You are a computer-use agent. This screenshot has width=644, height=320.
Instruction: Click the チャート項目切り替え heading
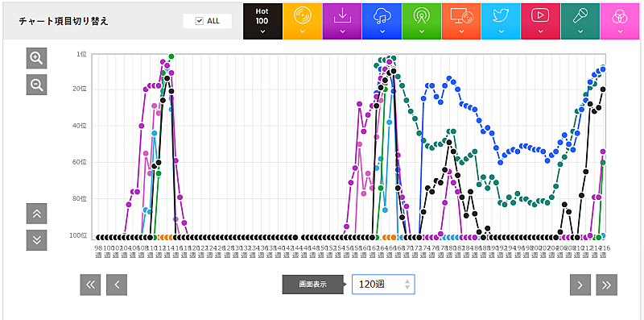[64, 22]
